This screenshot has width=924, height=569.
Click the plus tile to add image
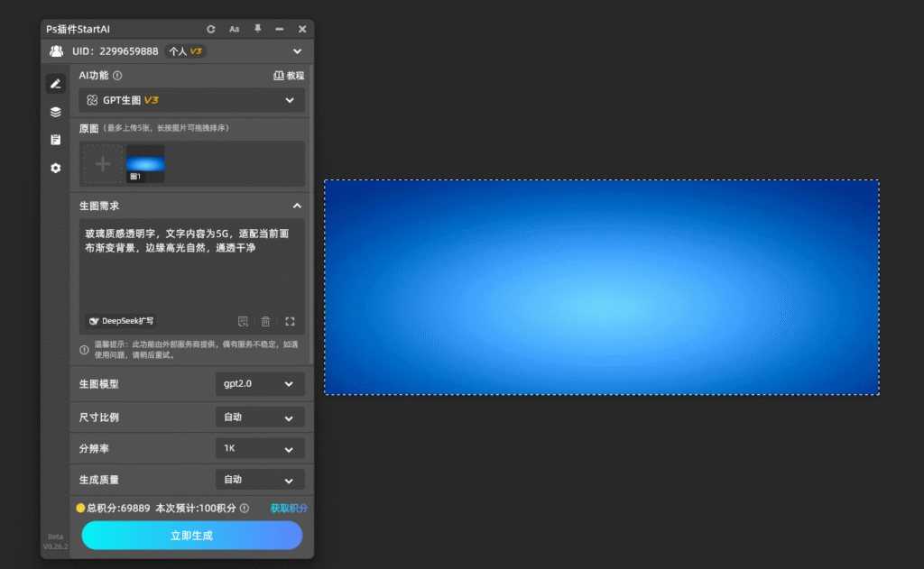(x=103, y=164)
